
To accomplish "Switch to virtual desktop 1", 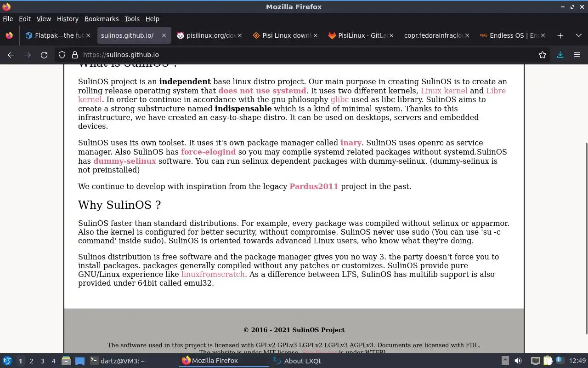I will point(20,361).
